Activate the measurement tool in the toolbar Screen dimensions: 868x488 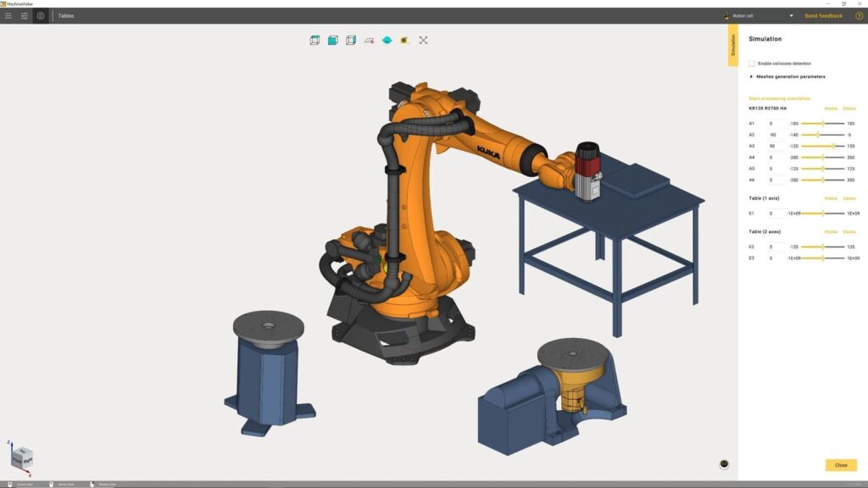point(369,39)
